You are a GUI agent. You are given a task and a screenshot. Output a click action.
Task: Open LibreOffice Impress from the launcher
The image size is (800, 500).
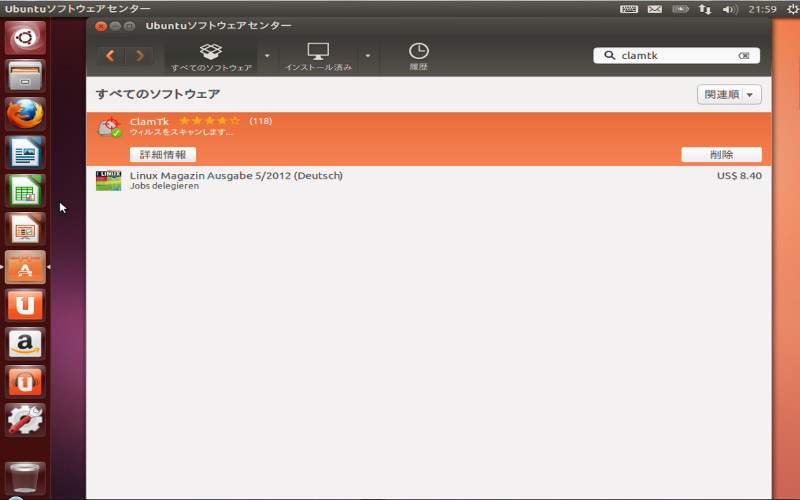pyautogui.click(x=25, y=229)
